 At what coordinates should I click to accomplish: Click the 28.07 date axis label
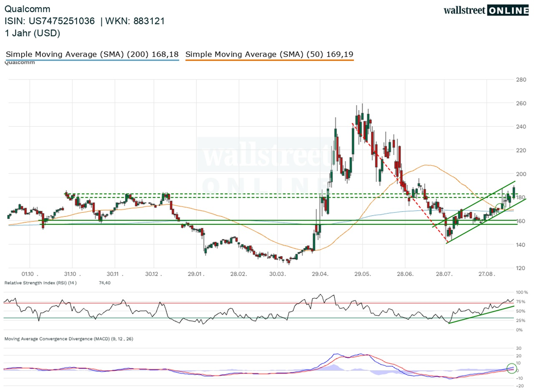pos(445,274)
